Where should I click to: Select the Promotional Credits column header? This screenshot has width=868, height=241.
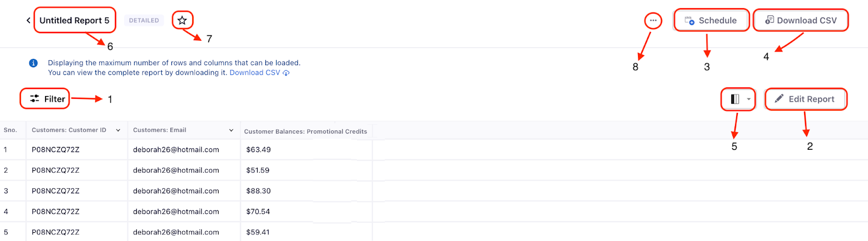305,131
